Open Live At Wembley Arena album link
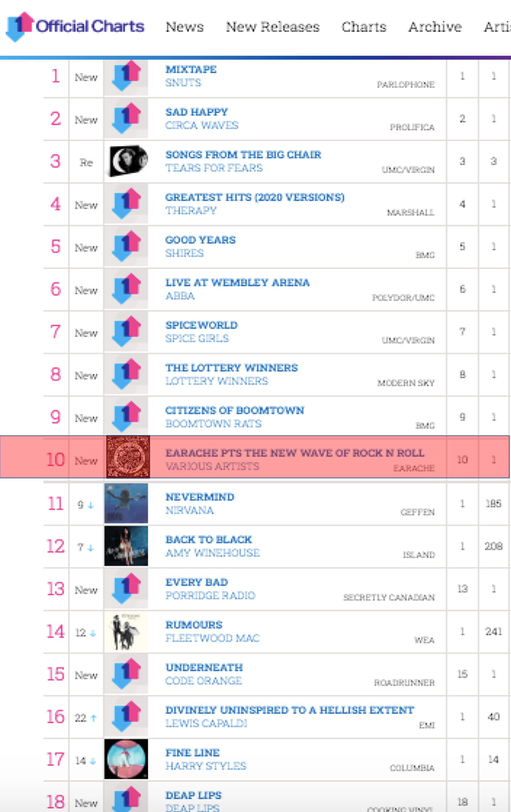 pos(238,282)
